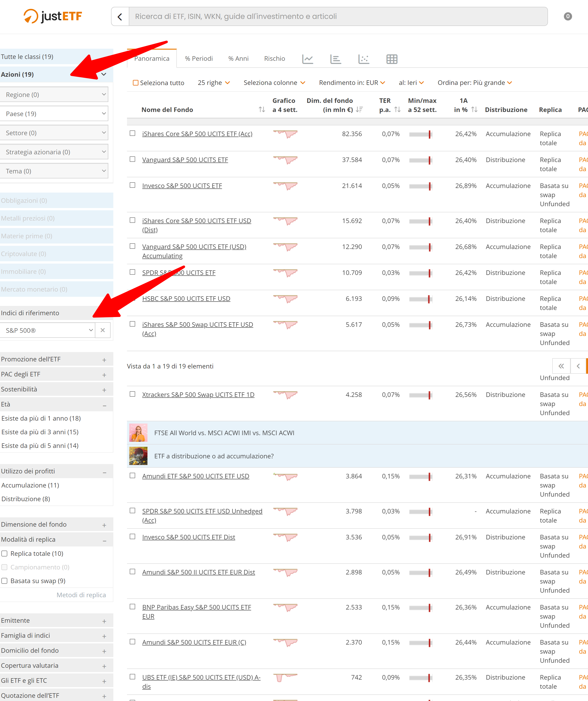This screenshot has height=701, width=588.
Task: Open Metodi di replica link
Action: [81, 595]
